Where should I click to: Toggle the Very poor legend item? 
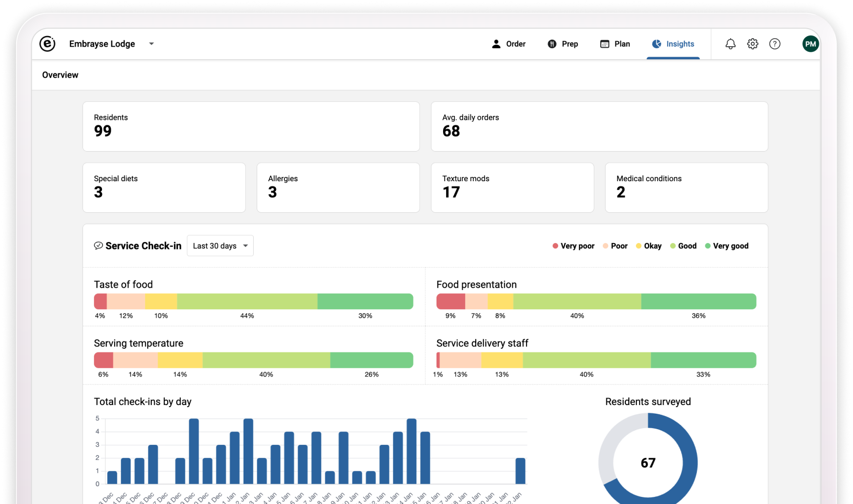click(x=573, y=246)
